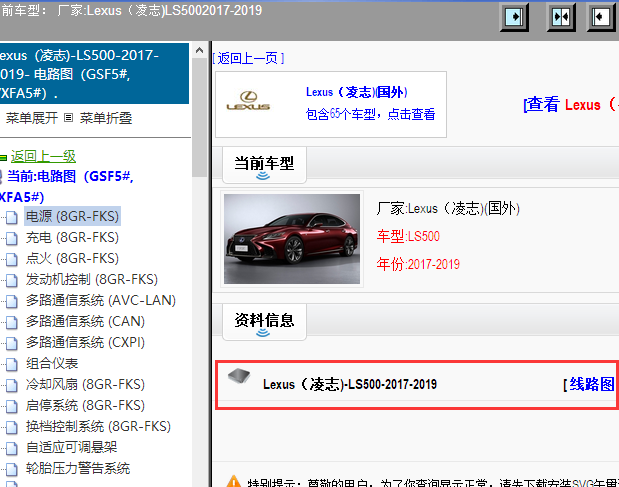Click the 返回上一页 link
The width and height of the screenshot is (619, 487).
(x=248, y=58)
